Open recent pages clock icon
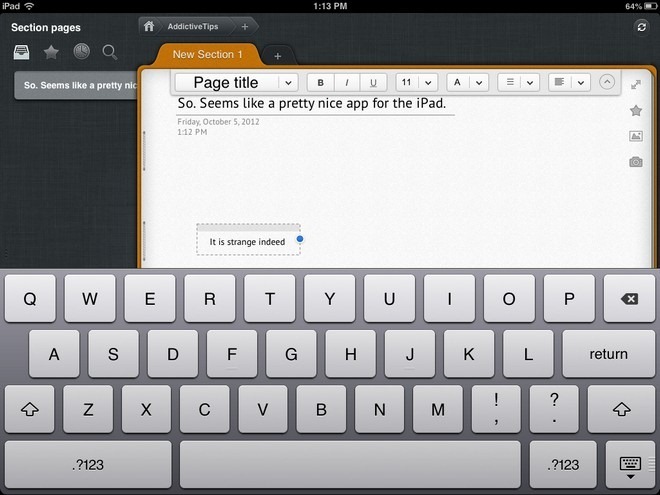The image size is (660, 495). pos(81,52)
